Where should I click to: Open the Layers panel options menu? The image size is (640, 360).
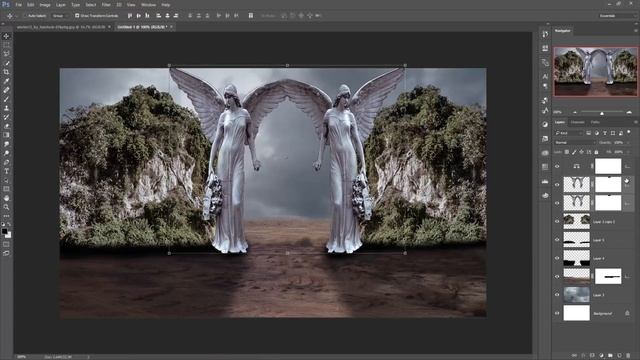[x=635, y=122]
